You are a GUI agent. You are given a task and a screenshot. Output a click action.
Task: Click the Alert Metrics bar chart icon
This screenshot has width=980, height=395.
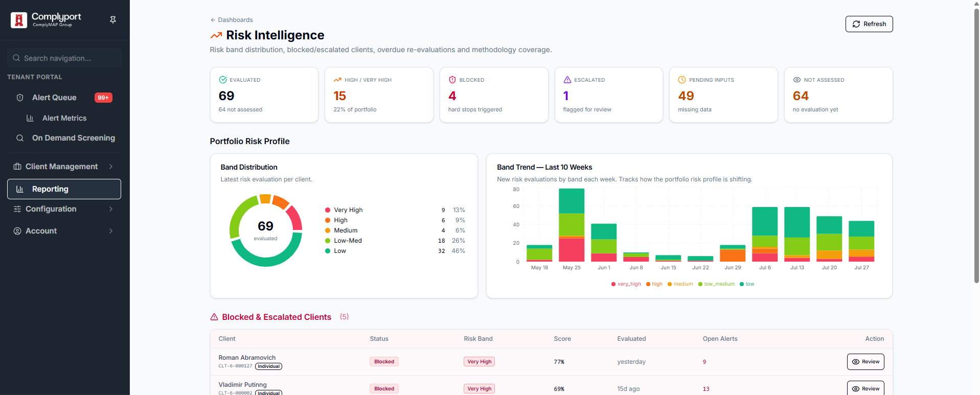[x=30, y=118]
